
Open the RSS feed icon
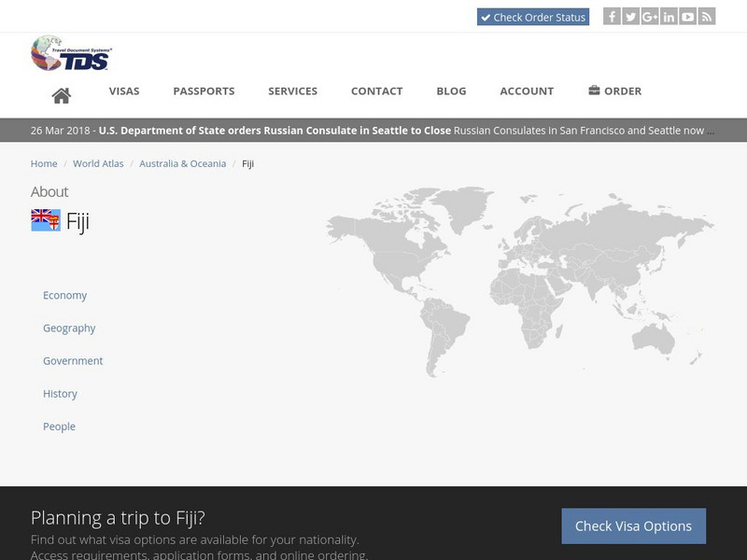click(x=707, y=17)
